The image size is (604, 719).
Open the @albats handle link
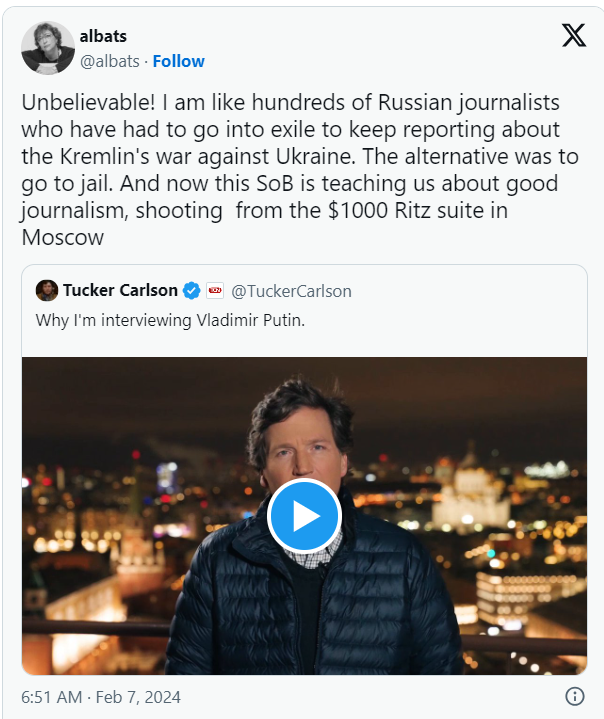[x=109, y=61]
